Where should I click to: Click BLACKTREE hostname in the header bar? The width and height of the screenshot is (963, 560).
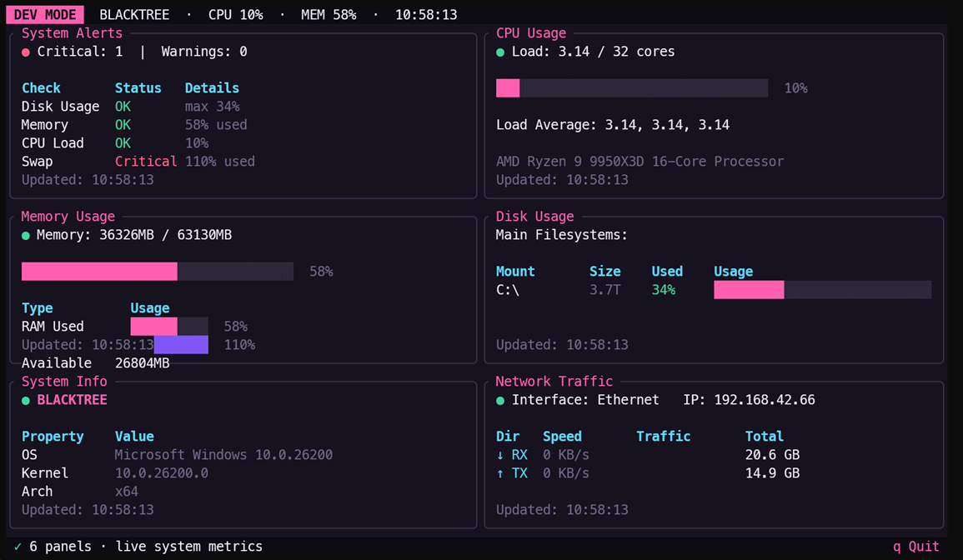(134, 15)
